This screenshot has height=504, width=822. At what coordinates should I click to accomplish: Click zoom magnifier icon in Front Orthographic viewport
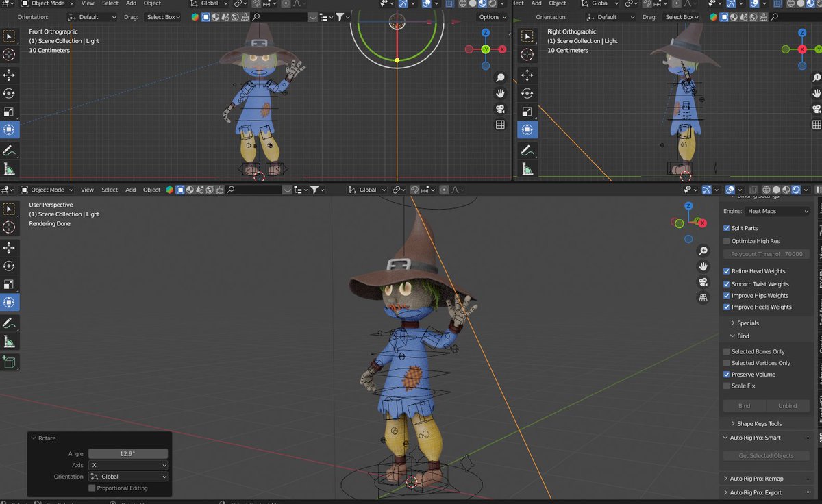501,78
